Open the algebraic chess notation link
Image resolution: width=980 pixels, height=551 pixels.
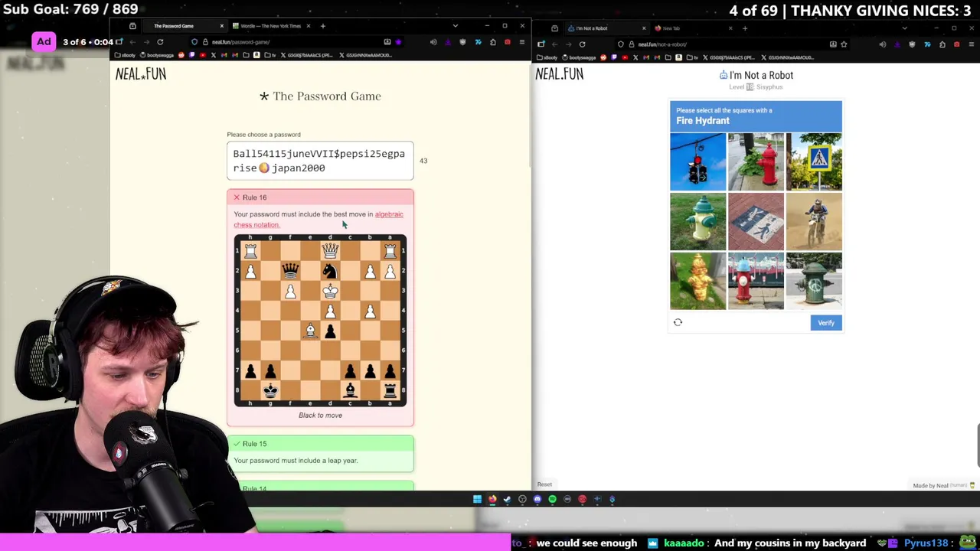(318, 220)
